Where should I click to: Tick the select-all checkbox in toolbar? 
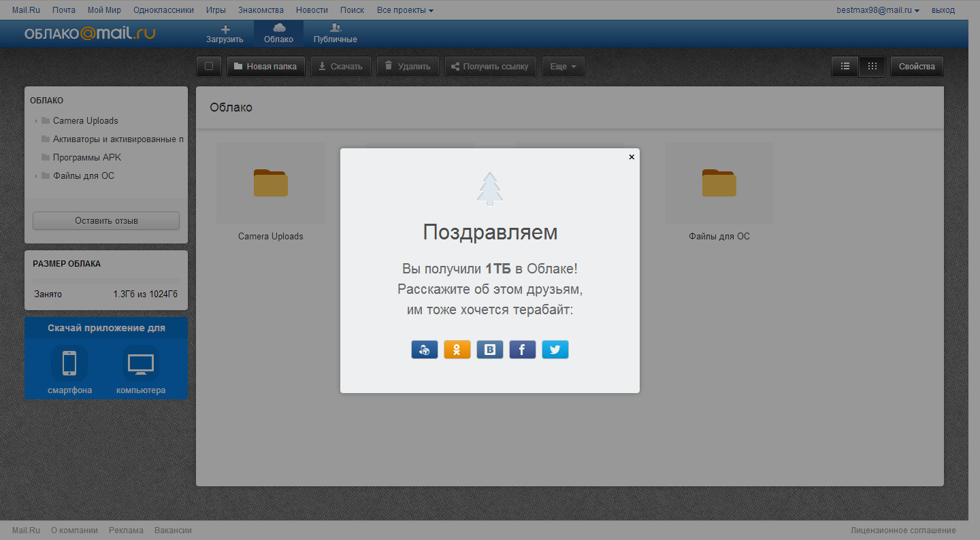pos(209,67)
